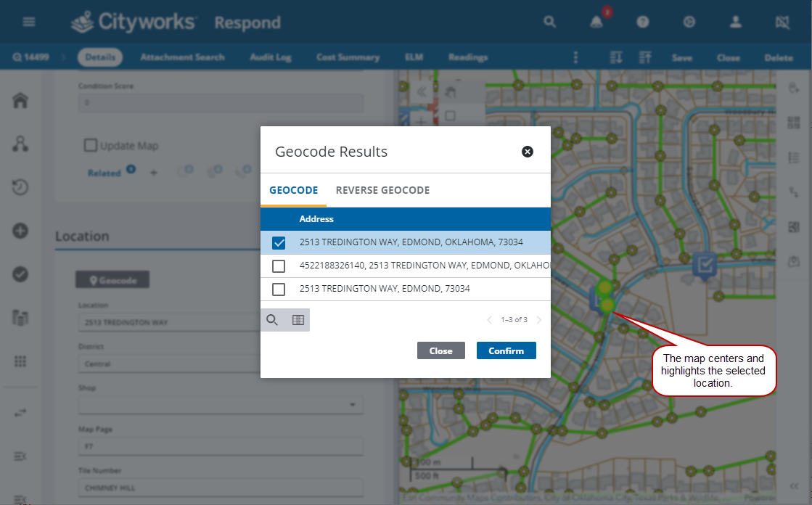The image size is (812, 505).
Task: Click the add (plus) icon in the sidebar
Action: pos(20,231)
